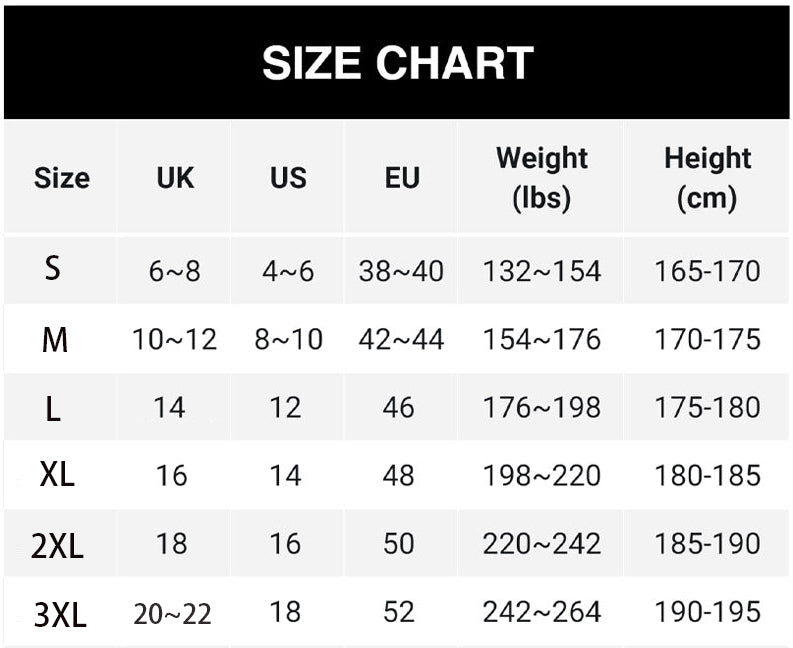Click the 20~22 UK size cell
Screen dimensions: 793x648
point(172,614)
